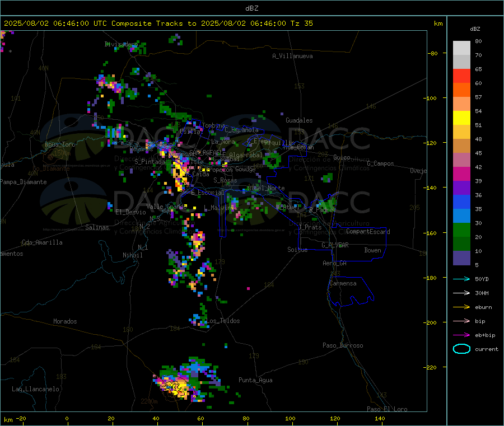
Task: Click the G_Campos map label
Action: pyautogui.click(x=380, y=163)
